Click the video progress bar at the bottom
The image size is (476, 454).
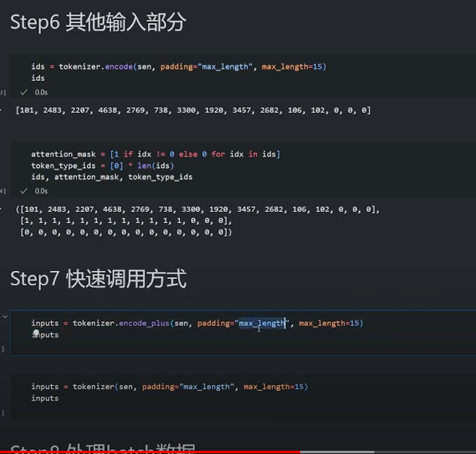238,452
